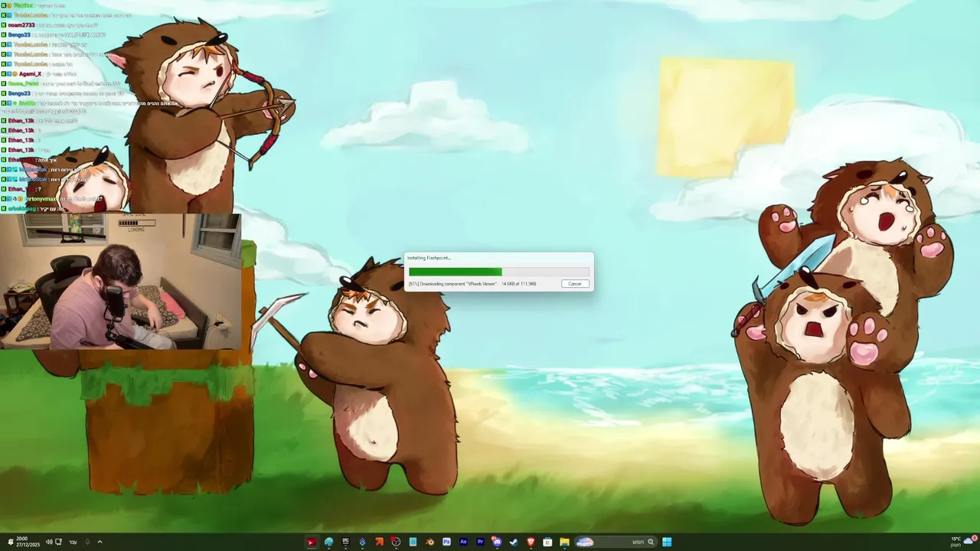Click the Agami_X chat username

click(x=30, y=73)
